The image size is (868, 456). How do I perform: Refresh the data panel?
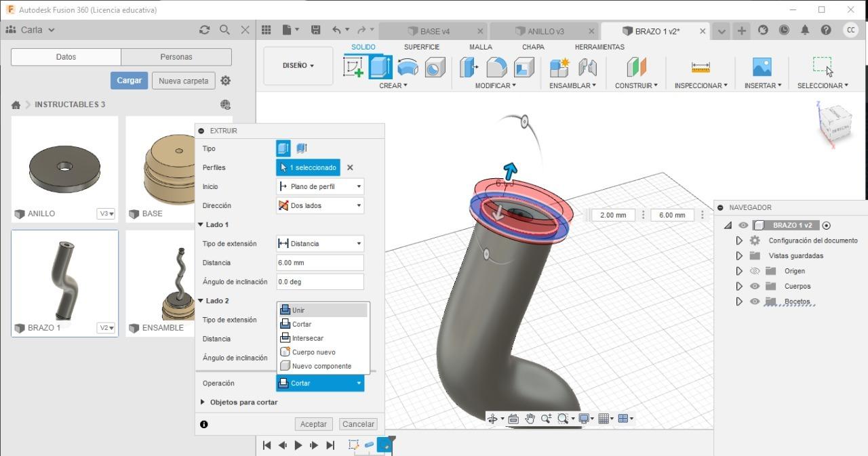pos(204,30)
